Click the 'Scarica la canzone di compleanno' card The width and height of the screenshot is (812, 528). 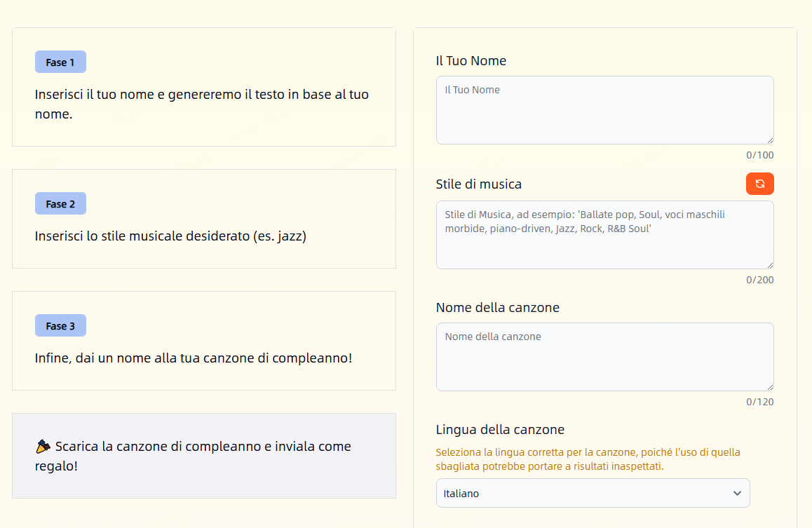tap(203, 456)
